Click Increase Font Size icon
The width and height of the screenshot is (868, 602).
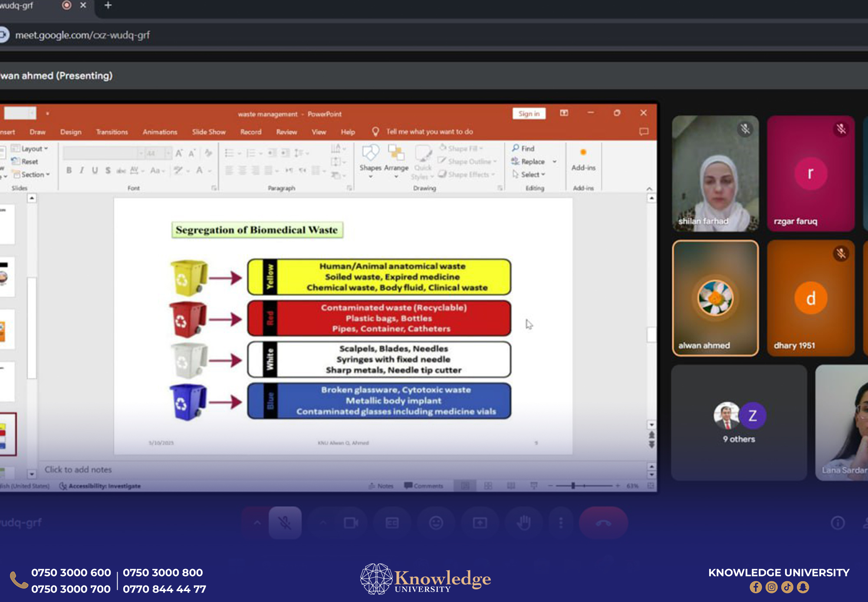point(179,153)
